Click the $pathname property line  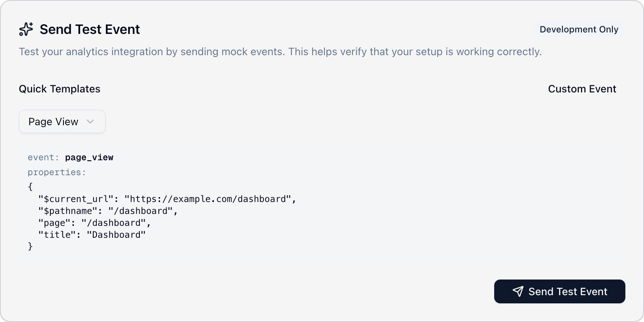(x=108, y=211)
